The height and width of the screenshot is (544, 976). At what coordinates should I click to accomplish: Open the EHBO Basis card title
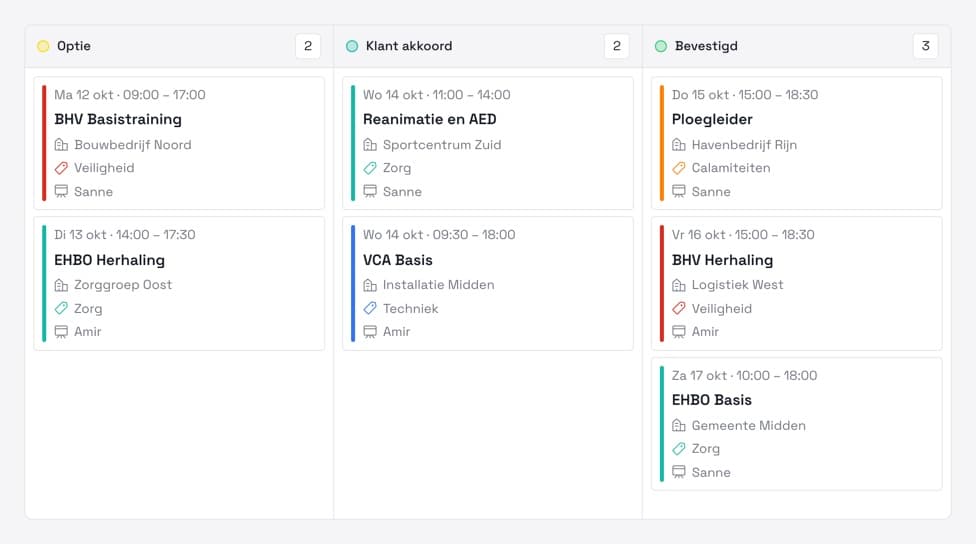tap(711, 400)
